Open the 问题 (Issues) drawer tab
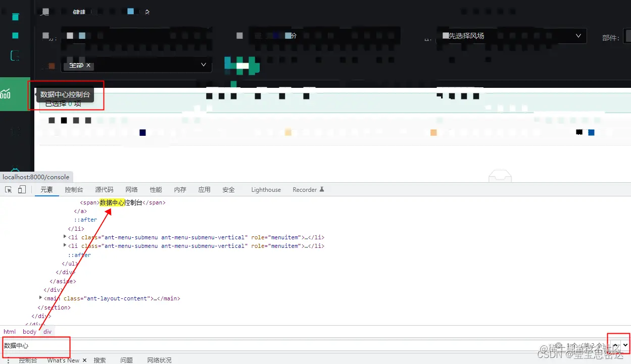Viewport: 631px width, 364px height. tap(126, 360)
